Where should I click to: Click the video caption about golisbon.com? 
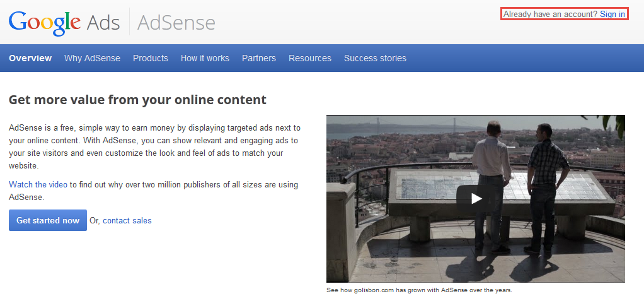pyautogui.click(x=419, y=290)
